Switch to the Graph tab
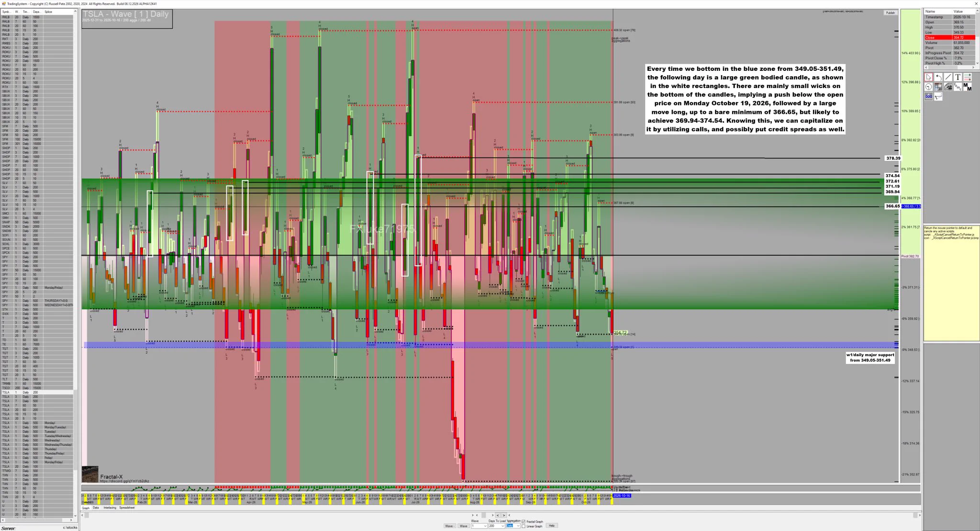The width and height of the screenshot is (980, 531). [x=86, y=508]
